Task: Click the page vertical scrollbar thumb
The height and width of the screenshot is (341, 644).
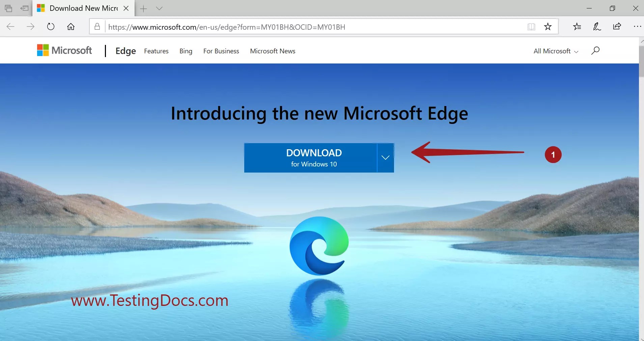Action: coord(641,61)
